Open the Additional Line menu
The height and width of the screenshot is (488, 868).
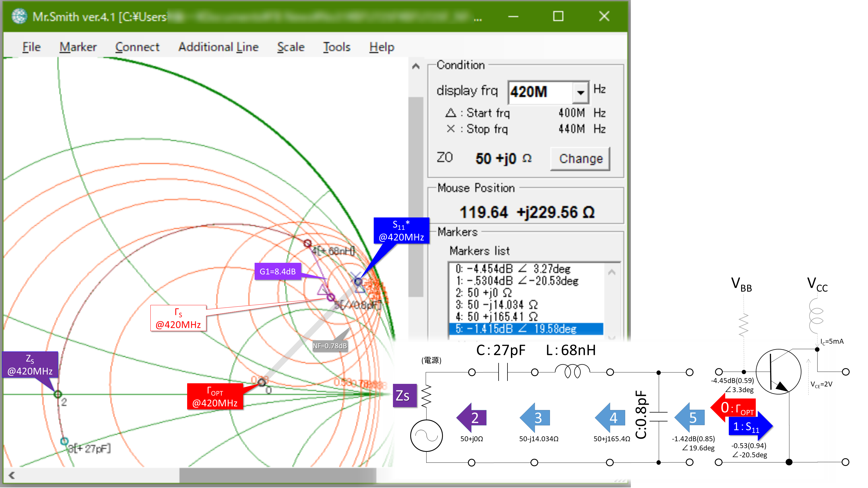218,47
